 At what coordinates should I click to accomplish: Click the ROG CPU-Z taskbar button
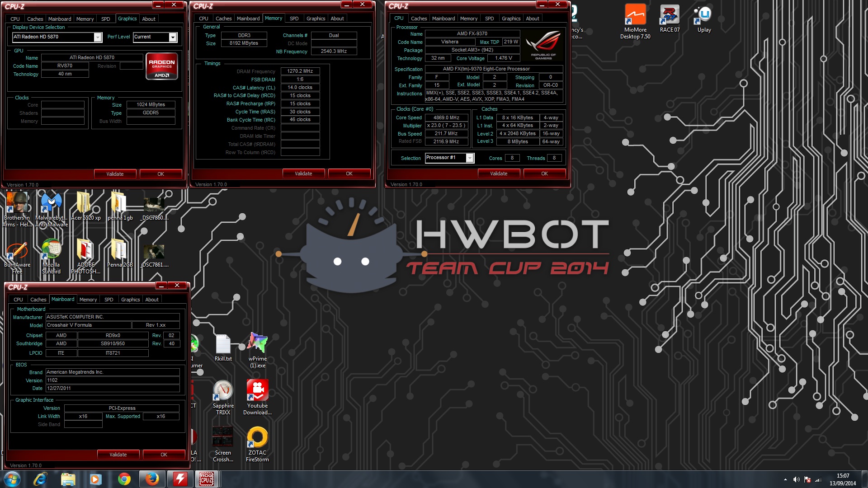click(x=207, y=479)
